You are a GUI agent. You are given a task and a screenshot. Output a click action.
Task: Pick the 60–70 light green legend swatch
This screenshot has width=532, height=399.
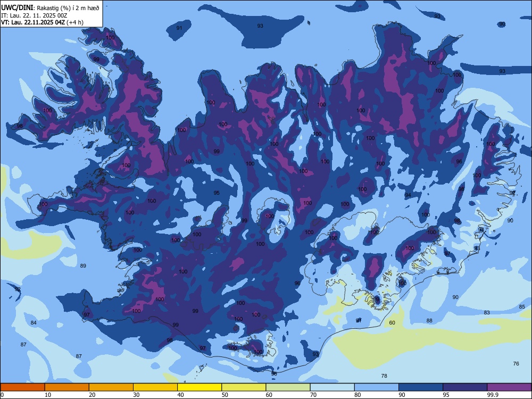(288, 387)
